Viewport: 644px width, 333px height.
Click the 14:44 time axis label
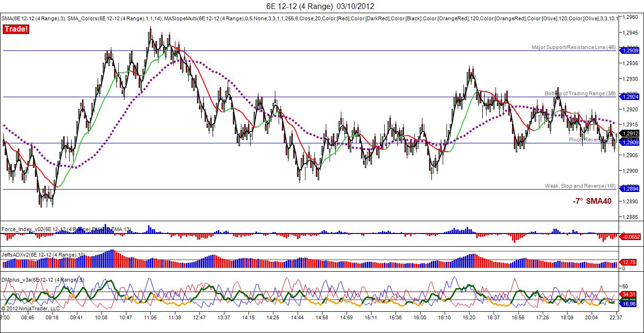coord(297,318)
